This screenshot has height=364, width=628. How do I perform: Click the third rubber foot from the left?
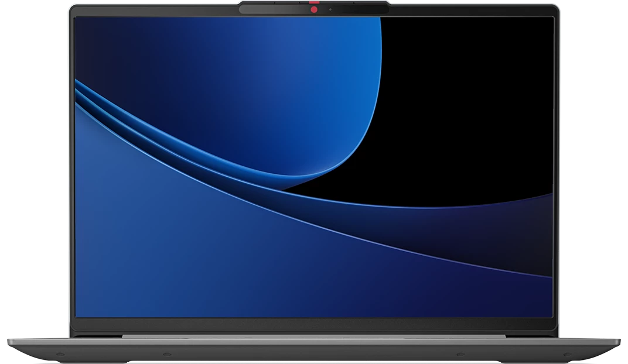[x=460, y=354]
